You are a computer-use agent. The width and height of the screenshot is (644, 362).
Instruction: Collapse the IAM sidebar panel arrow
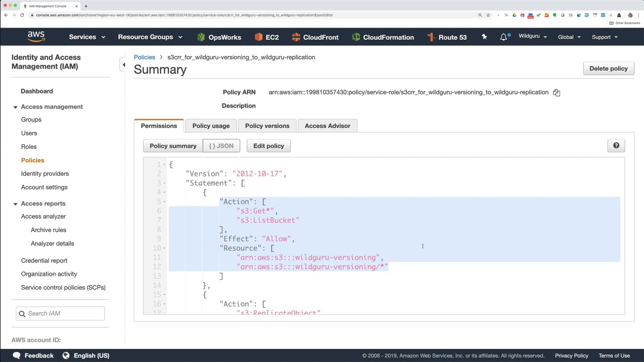pyautogui.click(x=124, y=65)
